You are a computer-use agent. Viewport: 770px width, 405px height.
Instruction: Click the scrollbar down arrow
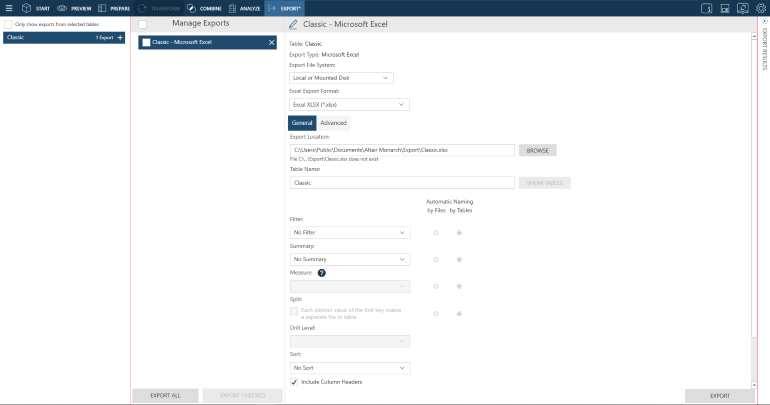754,385
